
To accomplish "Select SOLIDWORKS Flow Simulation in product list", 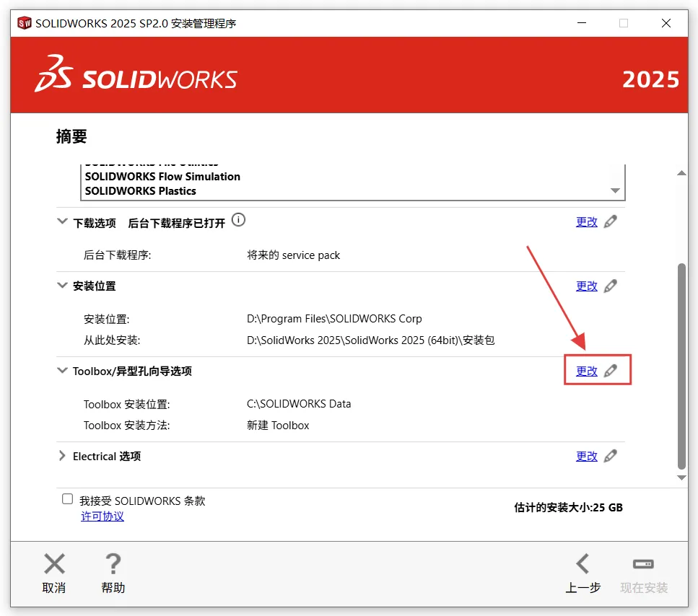I will pyautogui.click(x=162, y=177).
